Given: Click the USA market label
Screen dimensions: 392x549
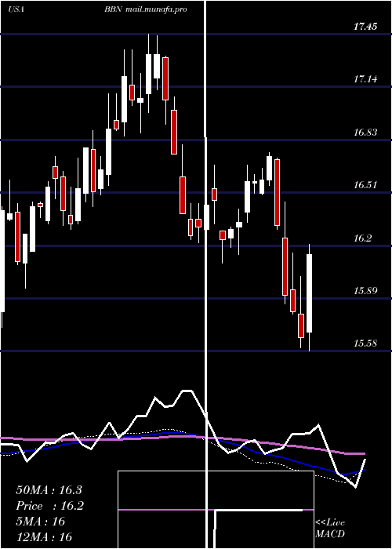Looking at the screenshot, I should tap(16, 9).
